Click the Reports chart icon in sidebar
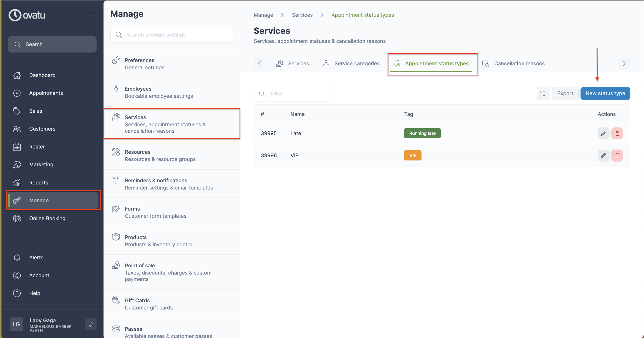Viewport: 644px width, 338px height. click(17, 183)
